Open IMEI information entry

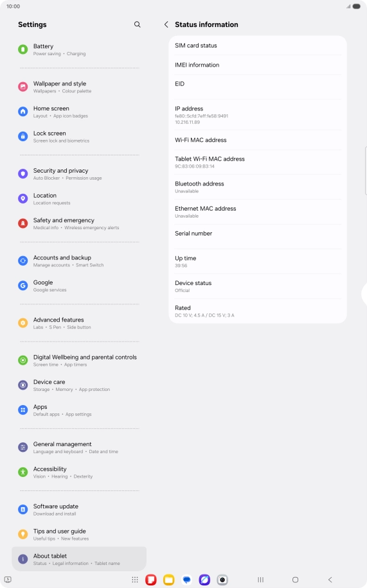tap(258, 65)
